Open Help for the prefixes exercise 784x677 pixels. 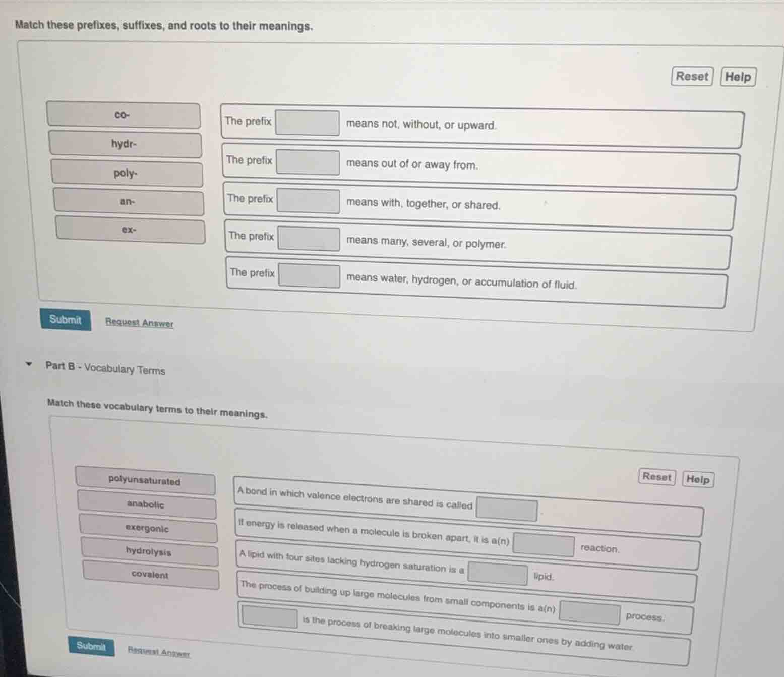(738, 77)
